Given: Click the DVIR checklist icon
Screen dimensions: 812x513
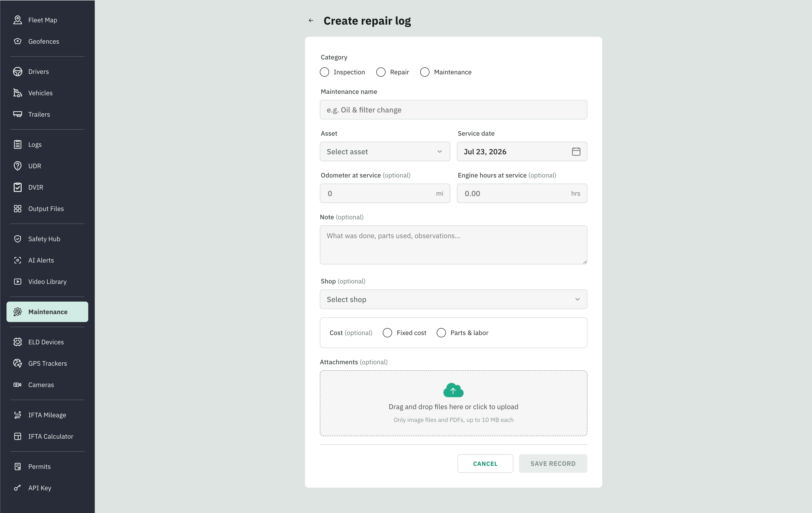Looking at the screenshot, I should click(17, 187).
